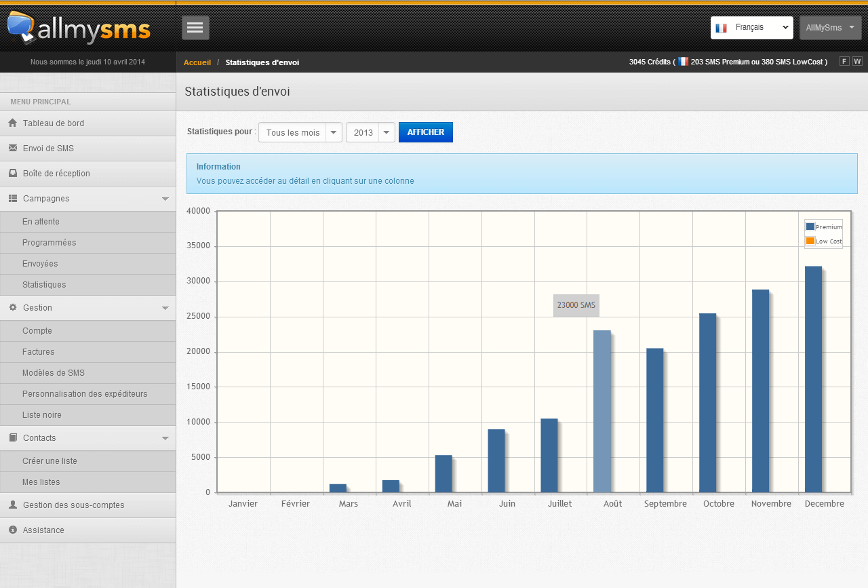The height and width of the screenshot is (588, 868).
Task: Open Assistance menu item
Action: [87, 530]
